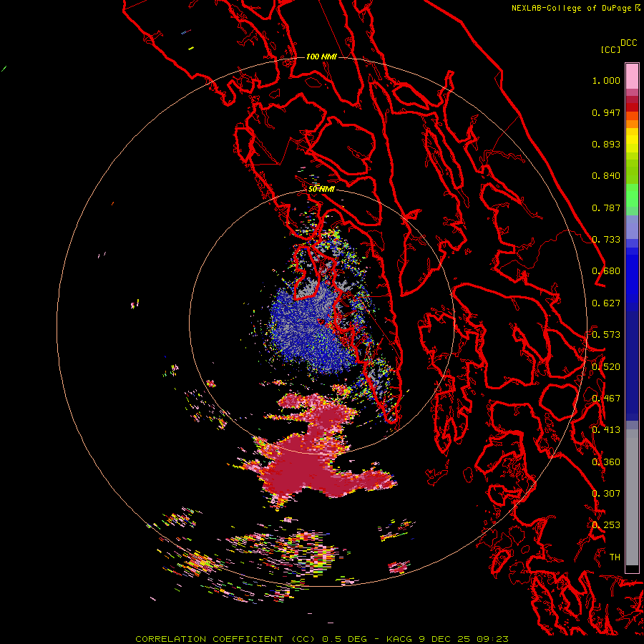Click the 9 DEC 25 date text
This screenshot has height=644, width=644.
[444, 639]
